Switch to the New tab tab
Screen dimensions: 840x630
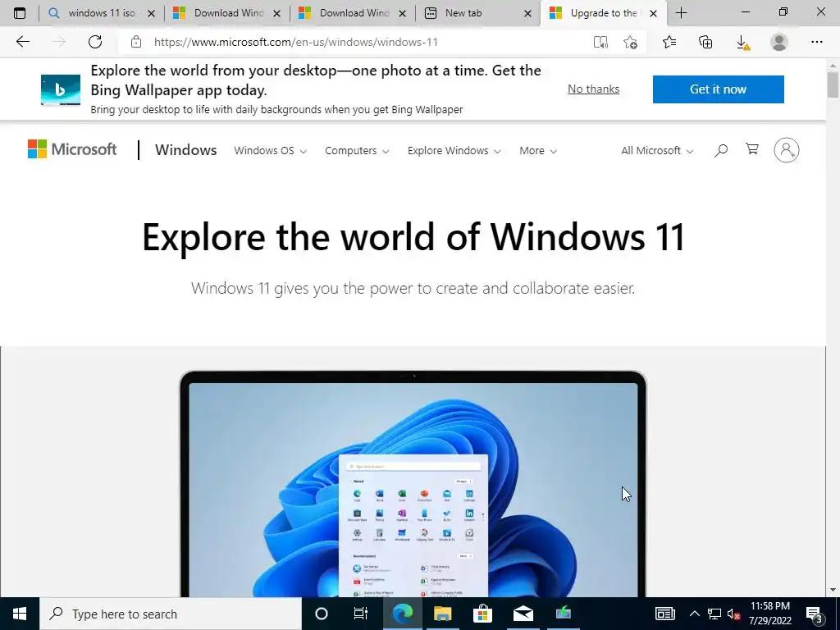click(x=470, y=13)
